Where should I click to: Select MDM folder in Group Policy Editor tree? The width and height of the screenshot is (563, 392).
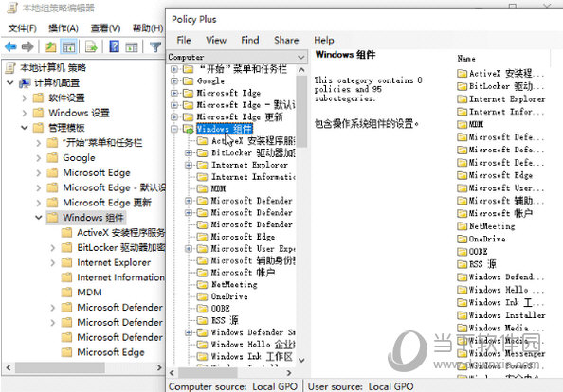coord(89,293)
